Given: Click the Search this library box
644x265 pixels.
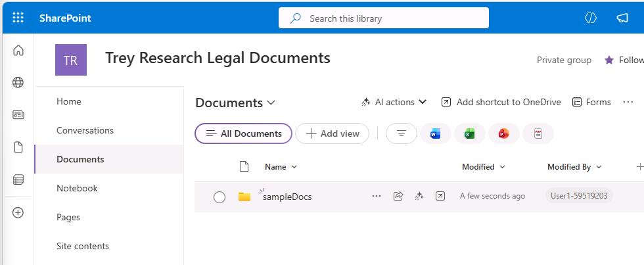Looking at the screenshot, I should tap(384, 18).
